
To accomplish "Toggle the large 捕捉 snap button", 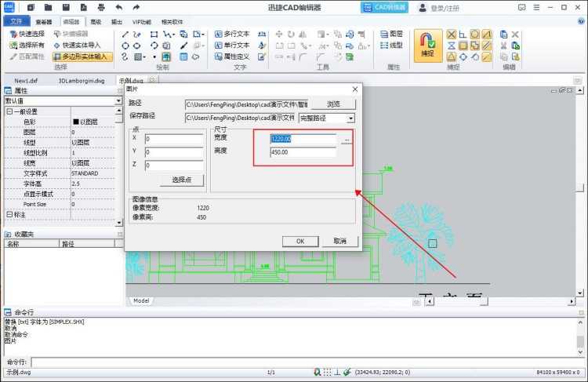I will [428, 45].
